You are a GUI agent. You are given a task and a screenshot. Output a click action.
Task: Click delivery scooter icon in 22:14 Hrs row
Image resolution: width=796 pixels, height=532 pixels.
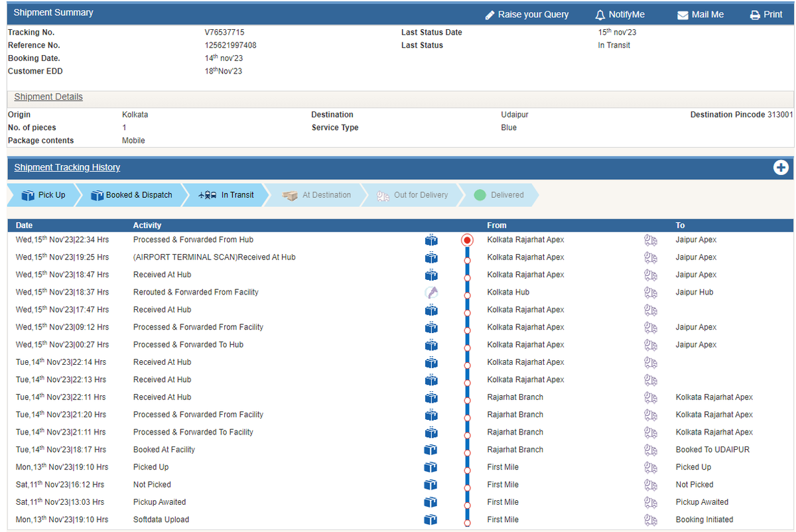[651, 363]
